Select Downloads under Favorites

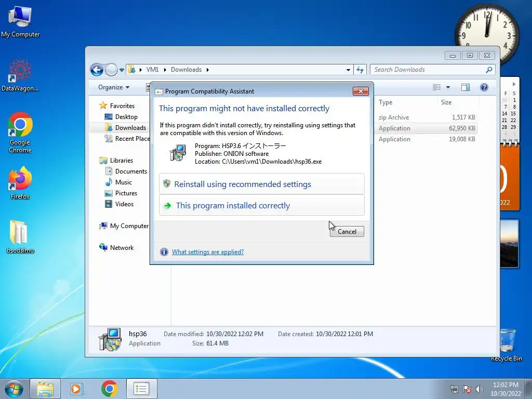click(130, 128)
